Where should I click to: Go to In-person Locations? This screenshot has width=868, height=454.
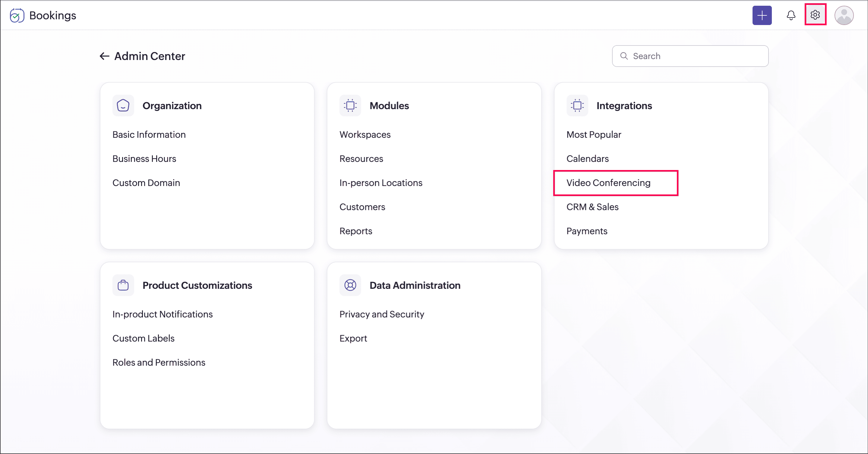(x=381, y=183)
